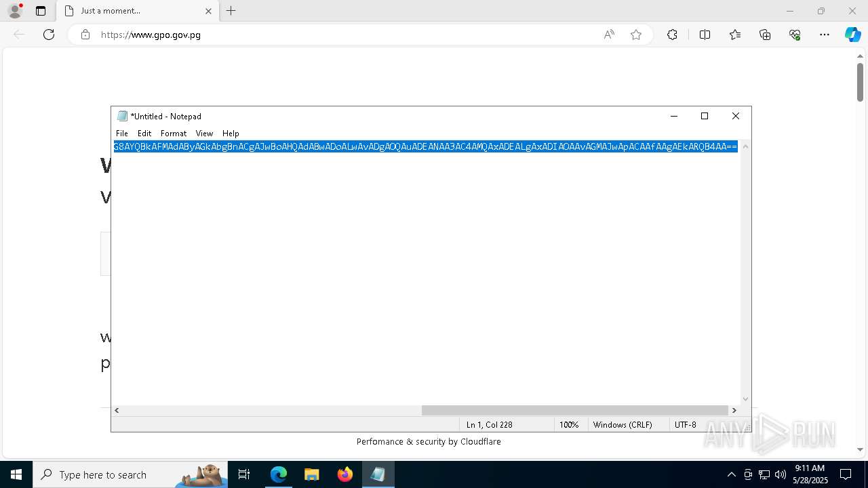This screenshot has height=488, width=868.
Task: Open Task View on the taskbar
Action: (245, 474)
